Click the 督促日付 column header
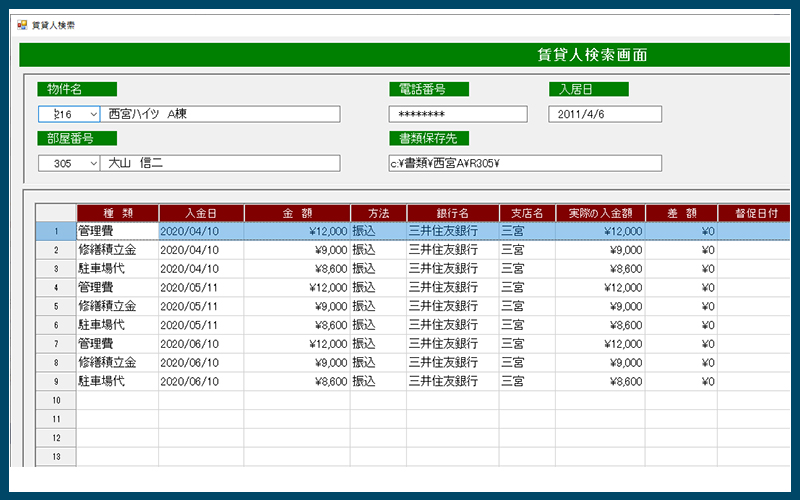800x500 pixels. (x=753, y=213)
